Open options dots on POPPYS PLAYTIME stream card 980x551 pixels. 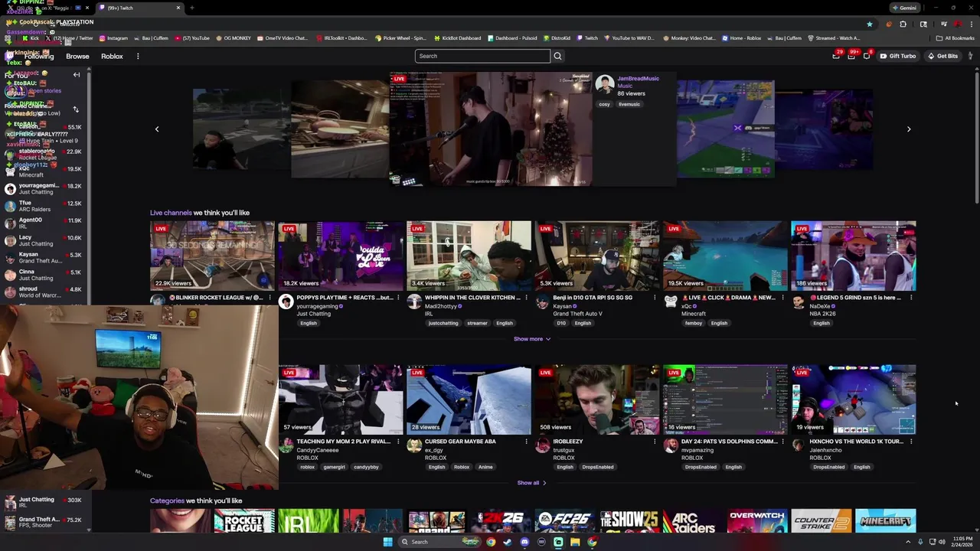coord(398,298)
